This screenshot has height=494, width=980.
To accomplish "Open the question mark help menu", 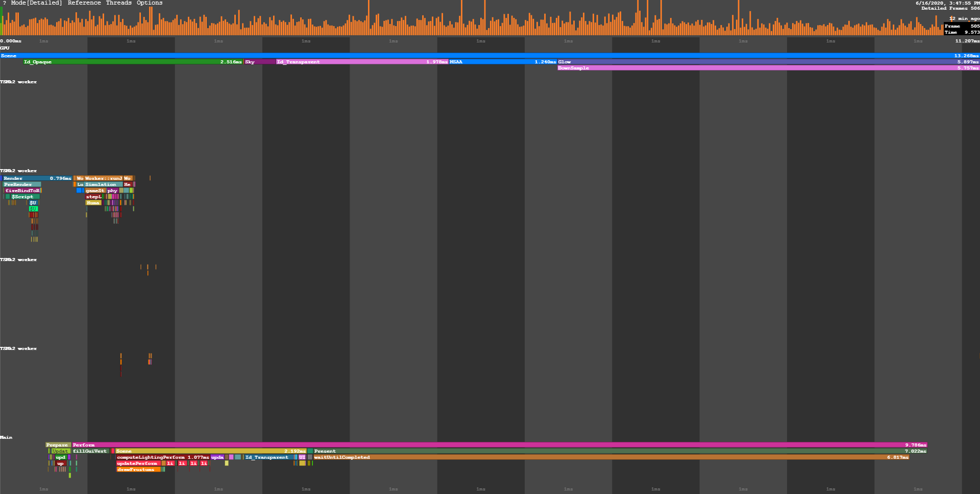I will [x=5, y=3].
